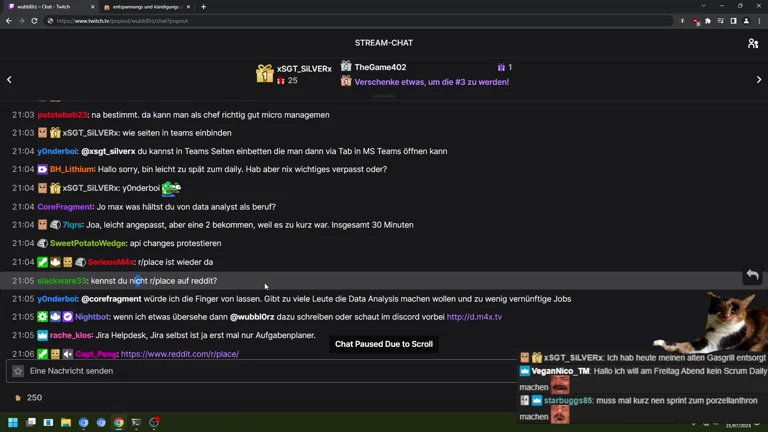Screen dimensions: 768x432
Task: Click username xSGT_SiLVERx in the gift leaderboard
Action: click(304, 69)
